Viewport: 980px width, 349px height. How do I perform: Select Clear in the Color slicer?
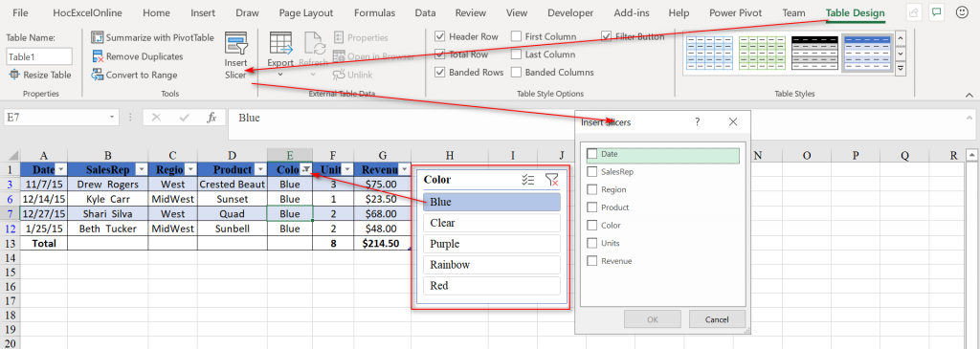491,223
